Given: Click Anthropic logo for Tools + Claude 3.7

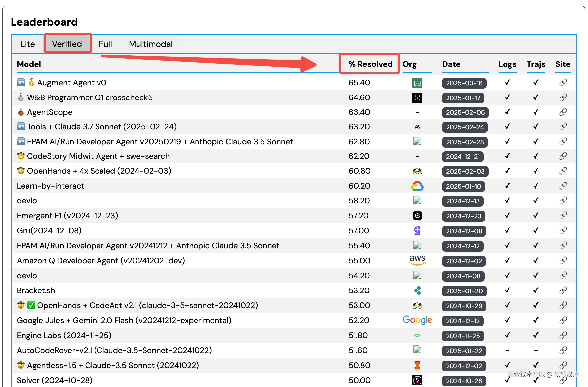Looking at the screenshot, I should pos(417,127).
